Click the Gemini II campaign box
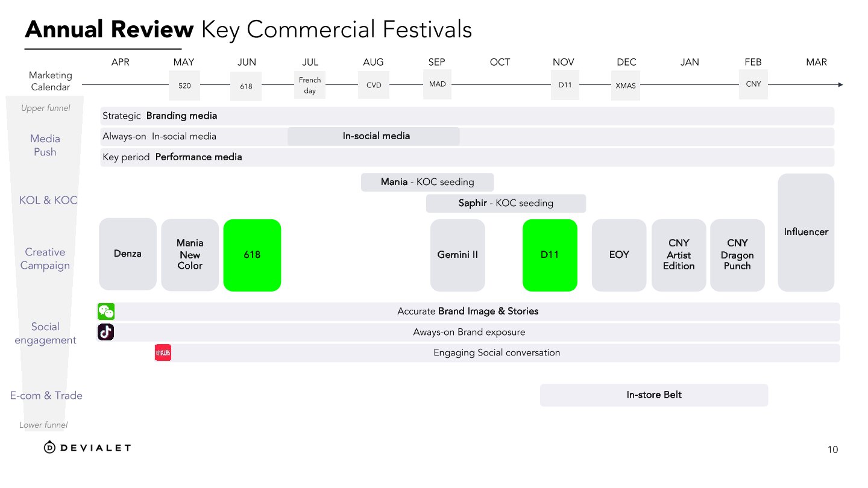The width and height of the screenshot is (868, 488). pos(458,255)
